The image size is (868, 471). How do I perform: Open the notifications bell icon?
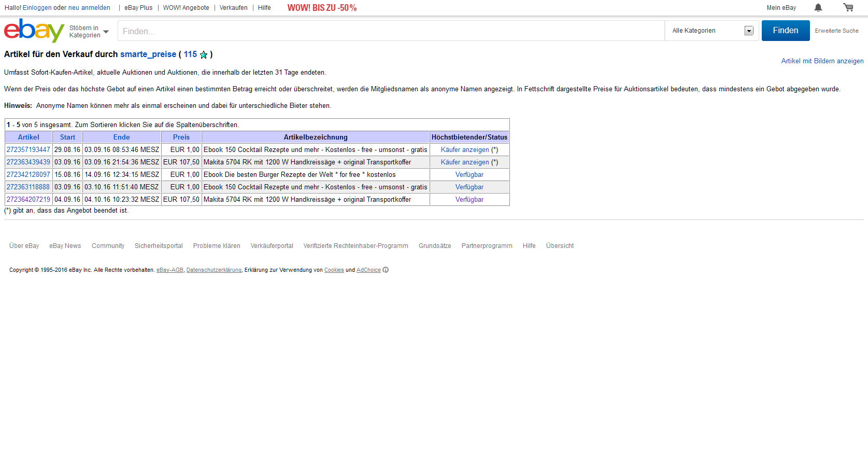coord(818,8)
